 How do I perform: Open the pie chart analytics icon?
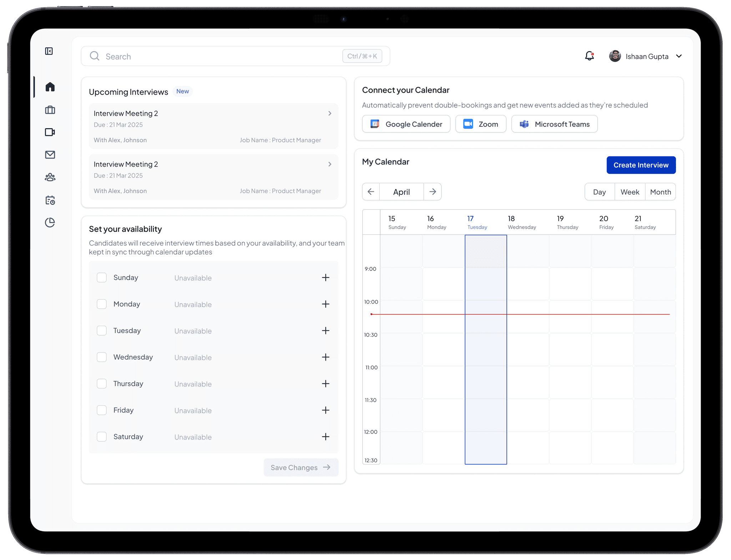click(50, 223)
